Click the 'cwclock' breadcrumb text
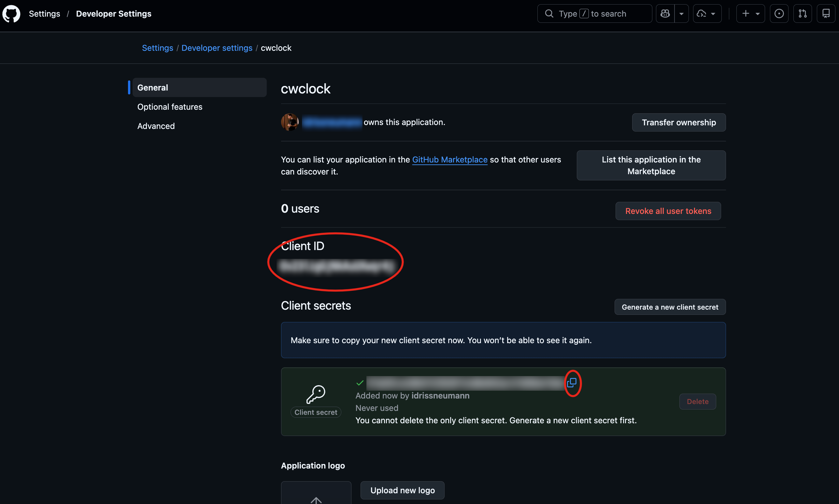The height and width of the screenshot is (504, 839). [276, 48]
